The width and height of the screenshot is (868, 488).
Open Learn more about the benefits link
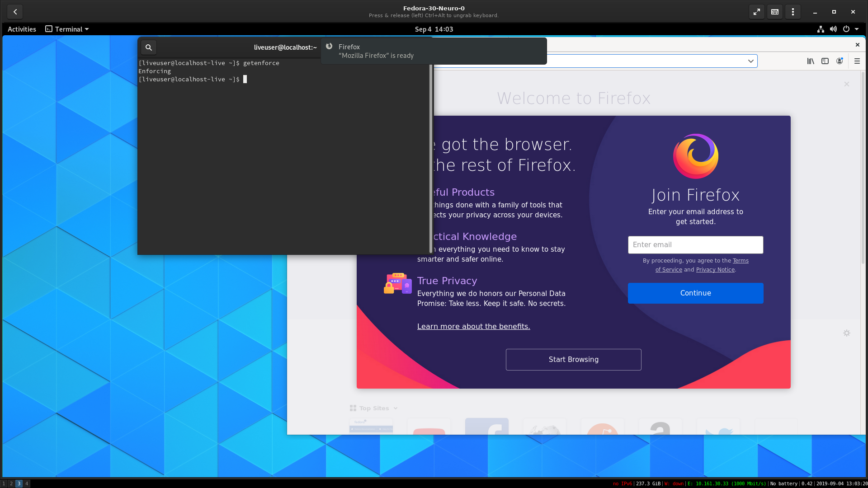(473, 327)
